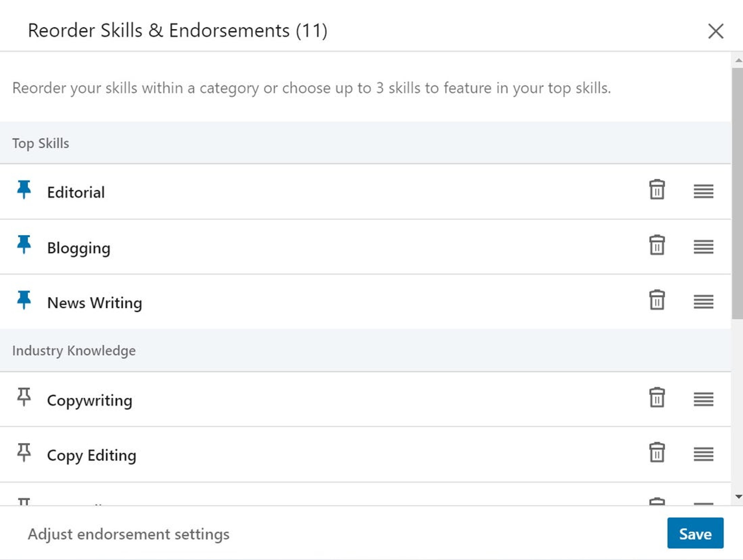Click the Copy Editing reorder handle
Image resolution: width=743 pixels, height=560 pixels.
coord(703,454)
